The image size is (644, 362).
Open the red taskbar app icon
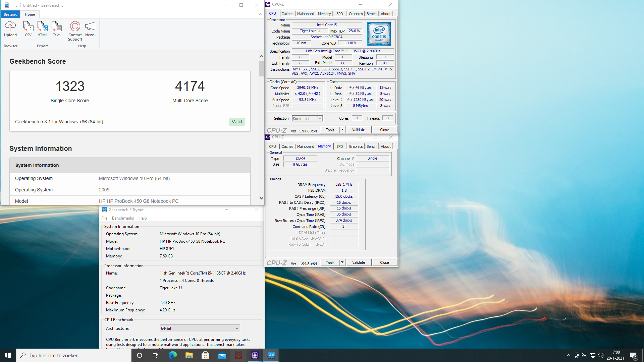pos(238,355)
